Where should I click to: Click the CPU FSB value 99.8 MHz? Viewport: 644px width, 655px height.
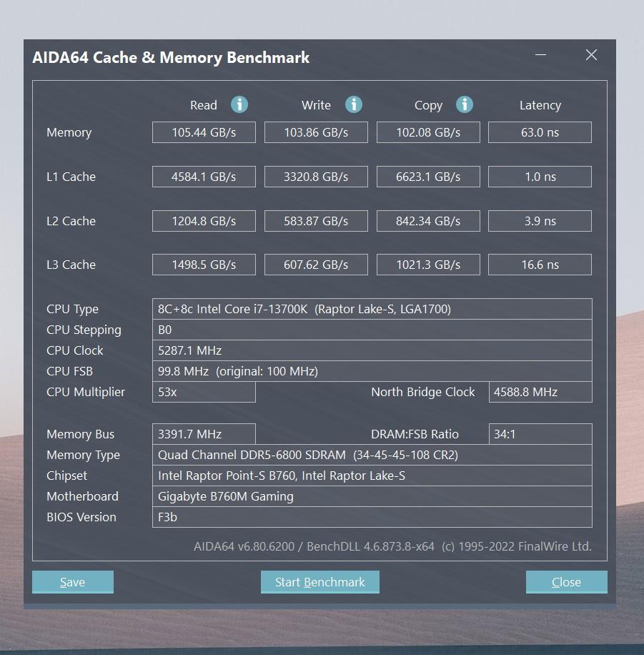(372, 371)
